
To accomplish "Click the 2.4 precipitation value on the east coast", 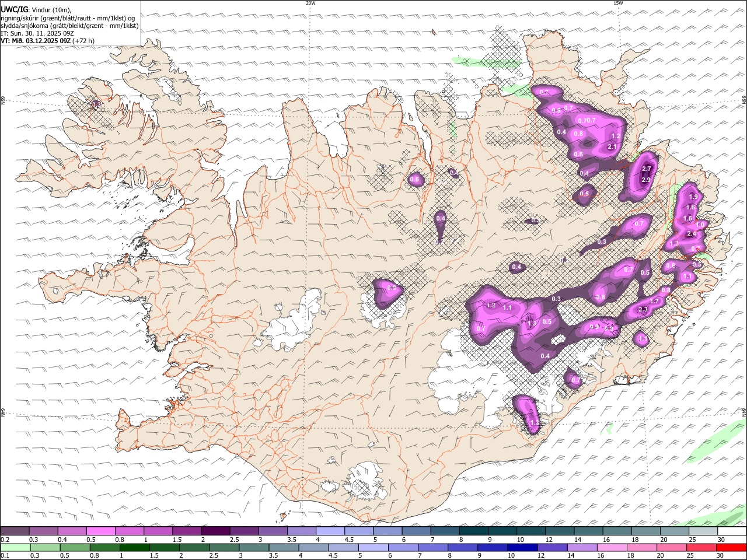I will [692, 234].
